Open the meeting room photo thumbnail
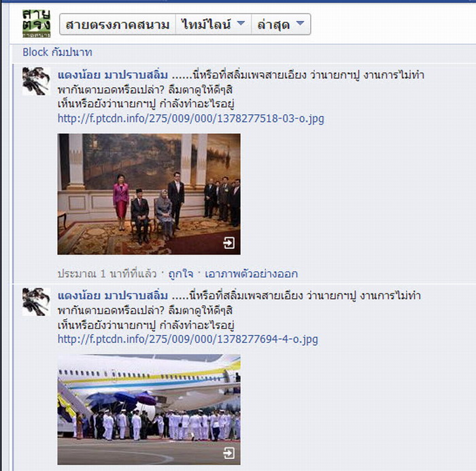 [149, 194]
